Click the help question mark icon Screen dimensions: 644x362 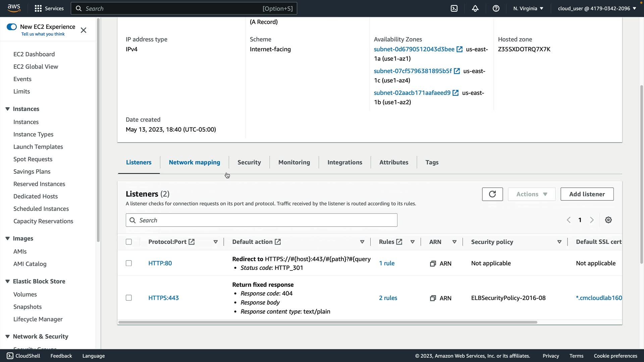496,8
